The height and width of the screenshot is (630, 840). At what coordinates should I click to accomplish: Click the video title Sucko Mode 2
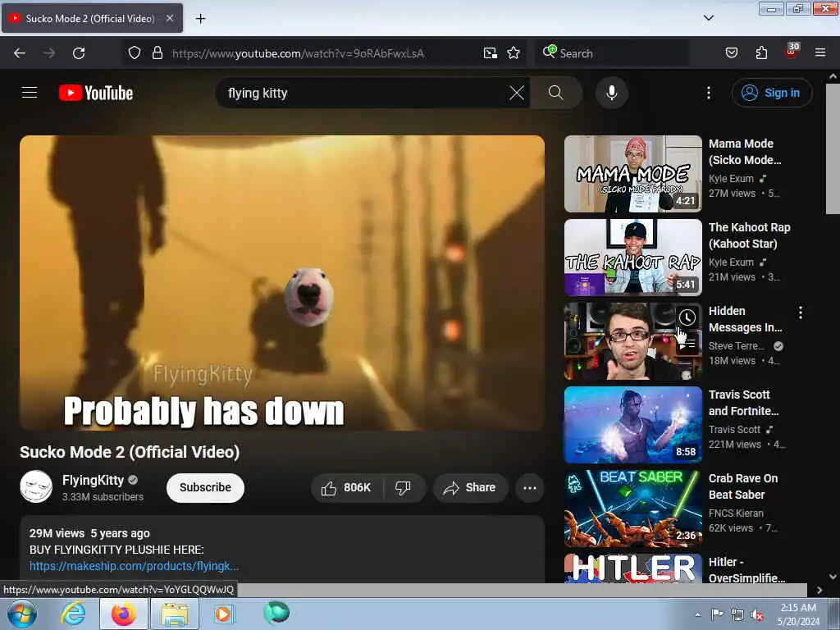(130, 452)
